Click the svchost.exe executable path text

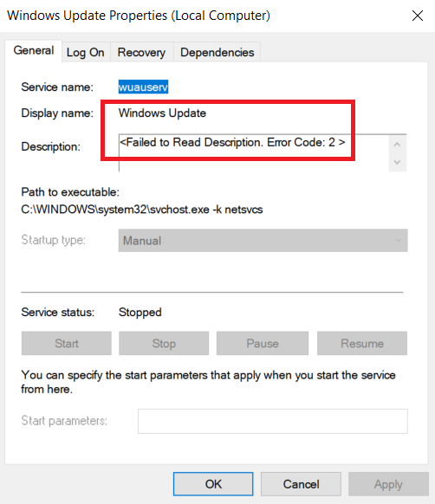[x=142, y=210]
